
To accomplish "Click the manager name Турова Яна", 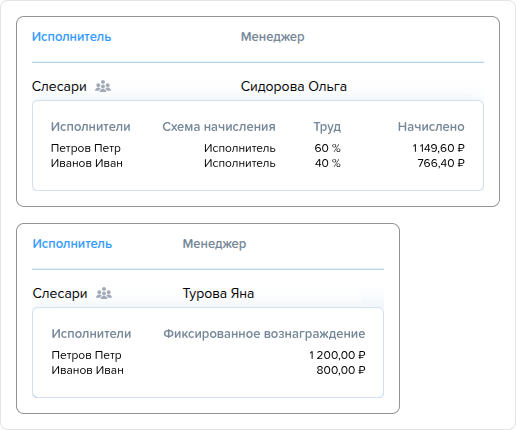I will click(x=218, y=294).
